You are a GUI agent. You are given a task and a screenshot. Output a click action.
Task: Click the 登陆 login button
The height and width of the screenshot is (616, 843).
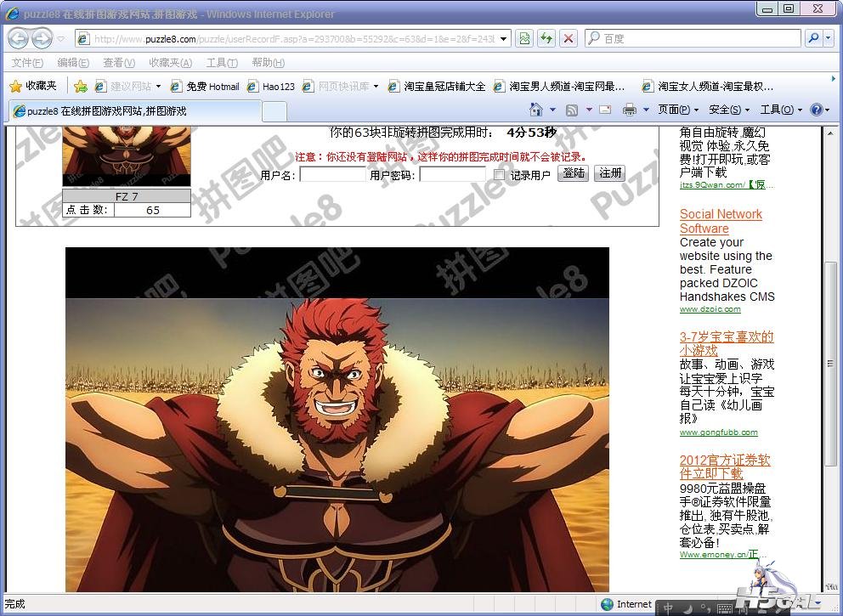[573, 173]
